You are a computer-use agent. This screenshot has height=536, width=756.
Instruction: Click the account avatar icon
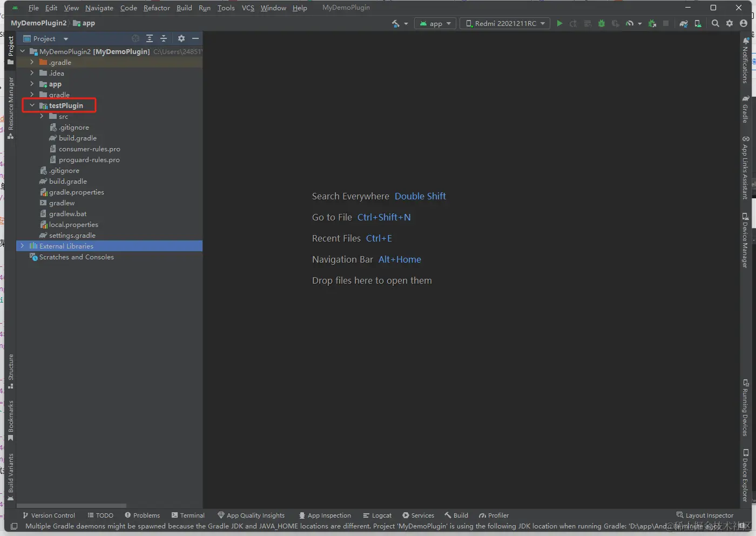click(744, 23)
